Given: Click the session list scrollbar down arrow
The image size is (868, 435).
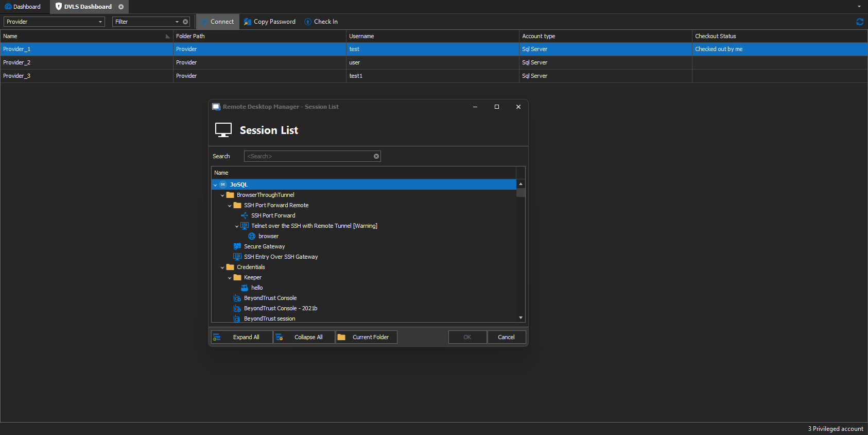Looking at the screenshot, I should tap(520, 318).
